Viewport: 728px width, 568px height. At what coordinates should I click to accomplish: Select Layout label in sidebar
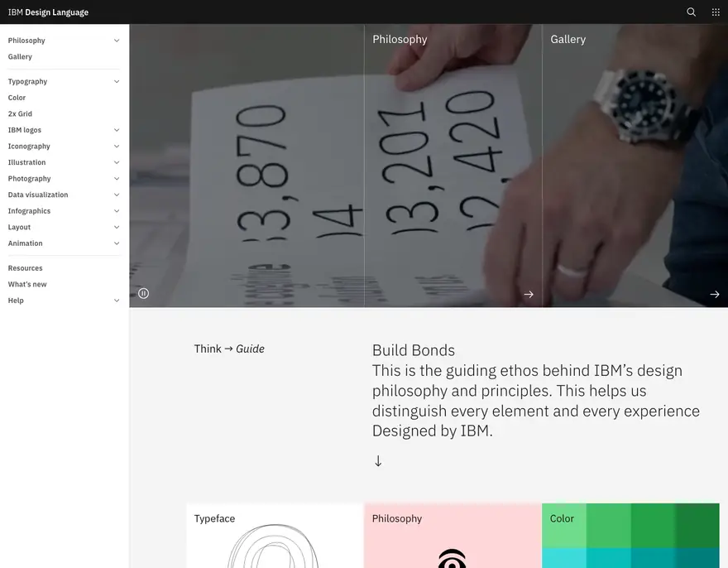click(x=19, y=227)
